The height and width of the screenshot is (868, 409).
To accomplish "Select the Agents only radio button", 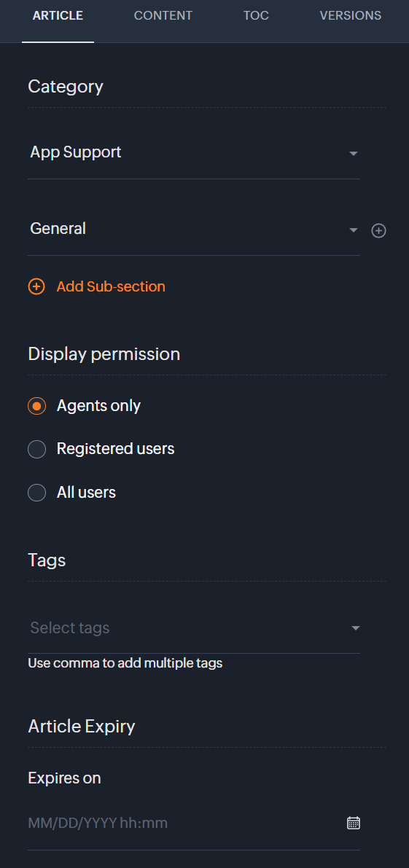I will point(36,406).
